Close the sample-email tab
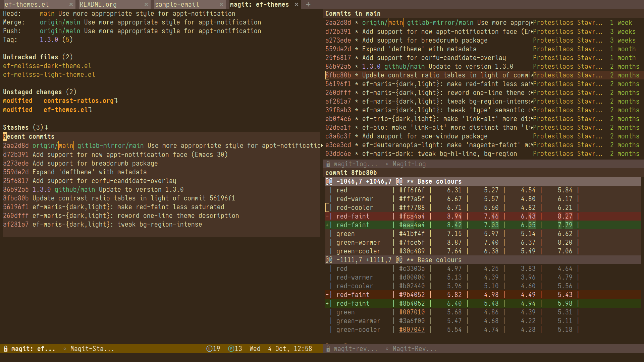This screenshot has height=362, width=644. click(221, 4)
